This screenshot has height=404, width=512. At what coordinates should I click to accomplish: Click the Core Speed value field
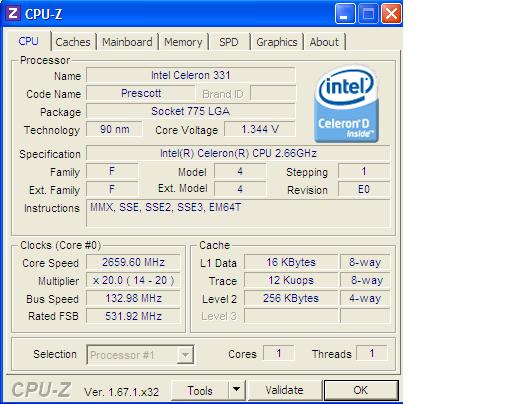(x=133, y=262)
